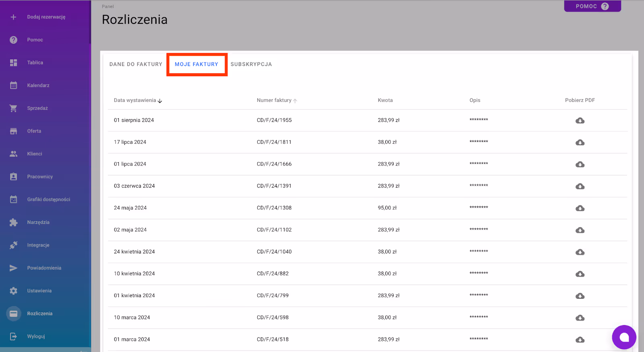Click the Narzędzia puzzle piece icon
Viewport: 644px width, 352px height.
(x=14, y=222)
